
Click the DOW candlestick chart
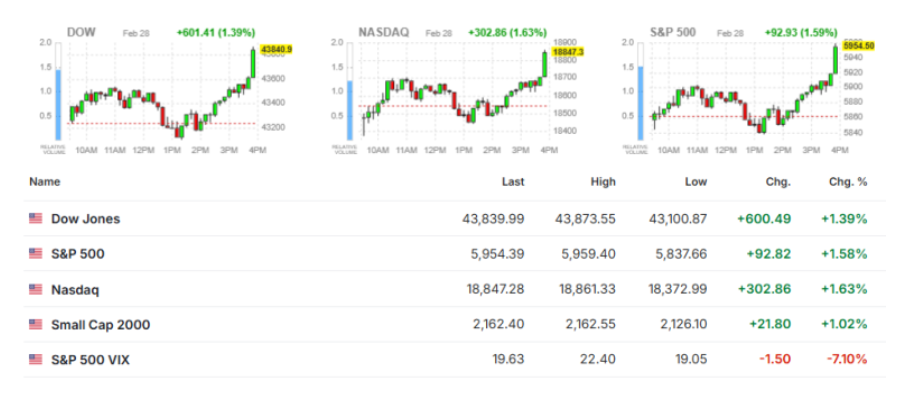pos(162,92)
